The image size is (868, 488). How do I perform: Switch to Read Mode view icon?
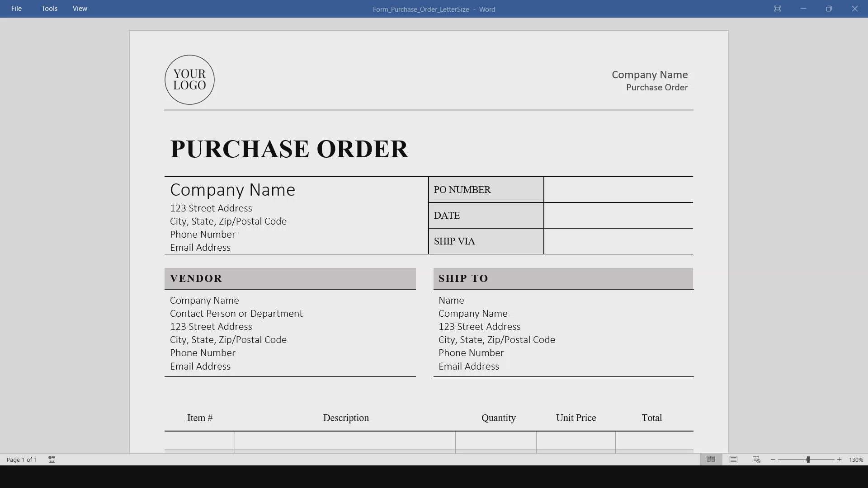click(711, 460)
